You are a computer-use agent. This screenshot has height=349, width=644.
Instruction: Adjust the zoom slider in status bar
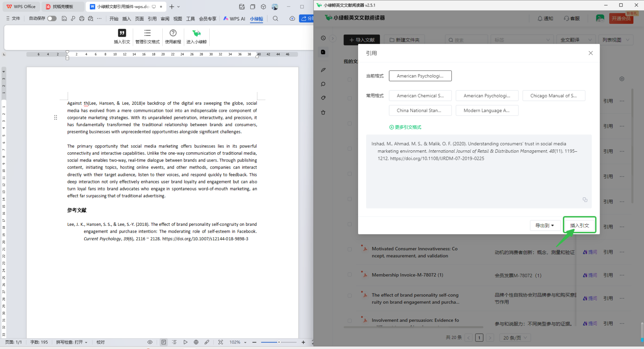click(279, 342)
